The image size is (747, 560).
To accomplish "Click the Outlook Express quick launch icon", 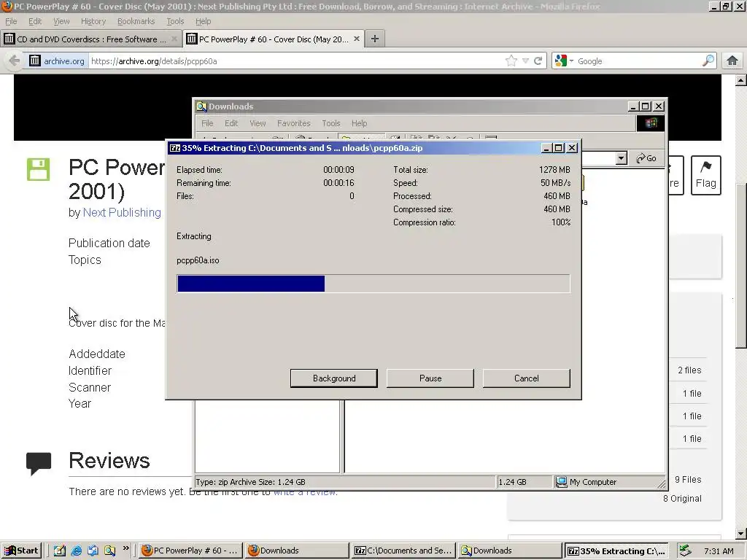I will point(93,551).
